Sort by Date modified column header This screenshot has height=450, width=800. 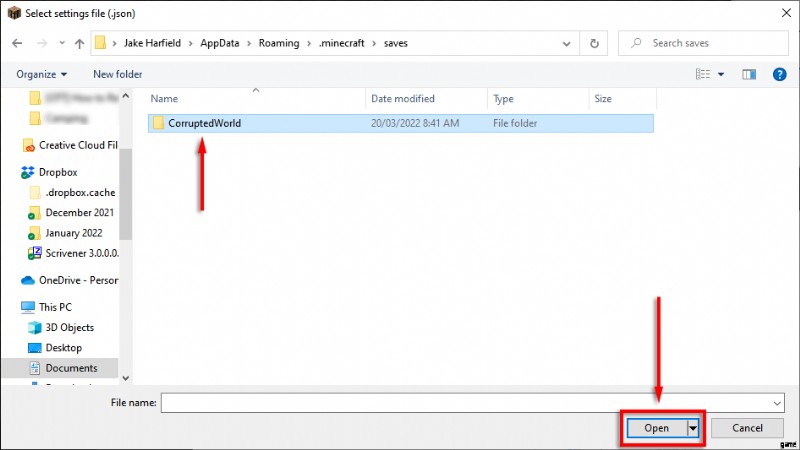[x=402, y=99]
